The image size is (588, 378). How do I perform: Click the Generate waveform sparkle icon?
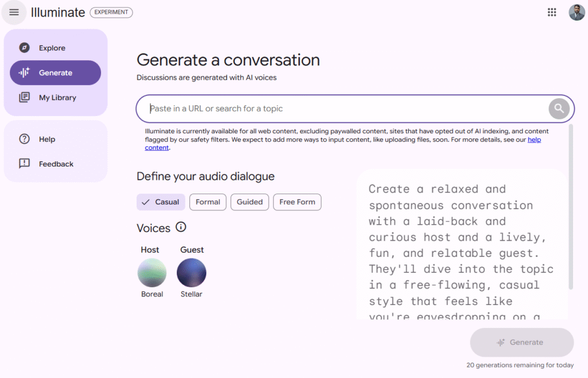click(x=24, y=72)
